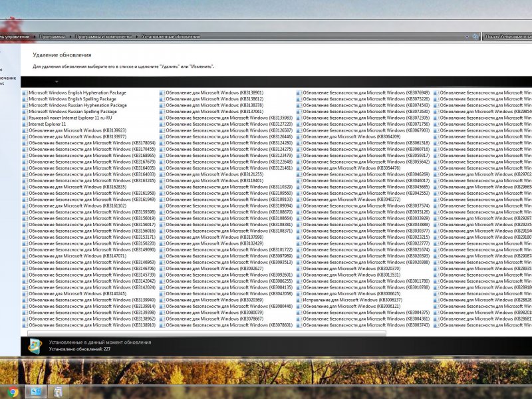Click the search installed updates field
This screenshot has height=399, width=532.
(507, 37)
